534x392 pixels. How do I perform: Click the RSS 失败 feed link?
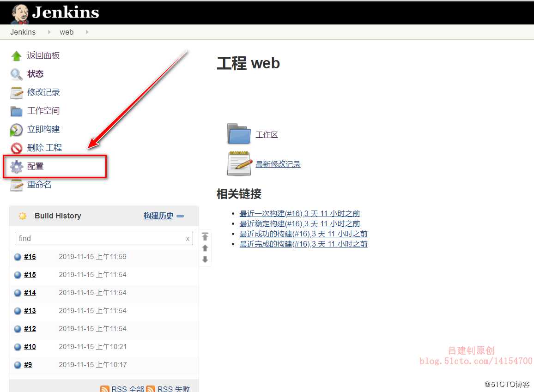pos(173,389)
